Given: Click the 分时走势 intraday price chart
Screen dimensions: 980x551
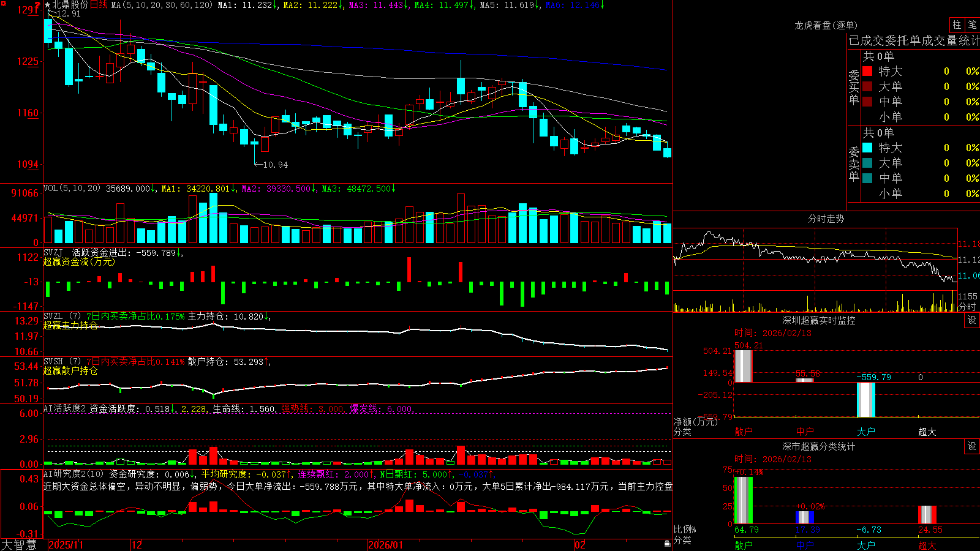Looking at the screenshot, I should click(x=815, y=259).
